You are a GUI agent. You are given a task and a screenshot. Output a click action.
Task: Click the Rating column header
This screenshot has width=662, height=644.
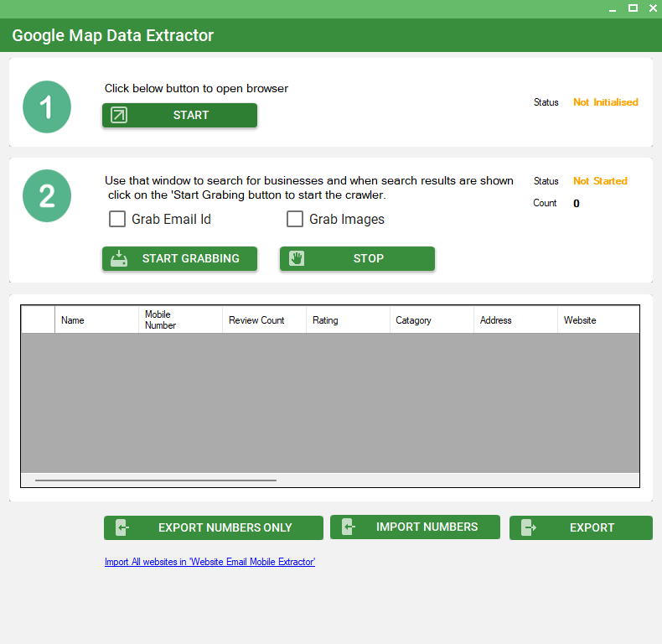[348, 320]
